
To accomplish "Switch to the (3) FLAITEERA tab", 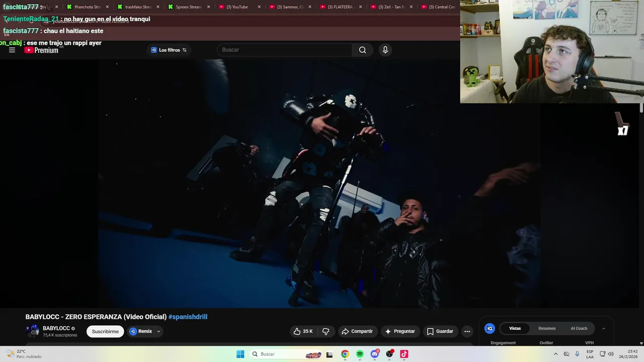I will (x=341, y=7).
